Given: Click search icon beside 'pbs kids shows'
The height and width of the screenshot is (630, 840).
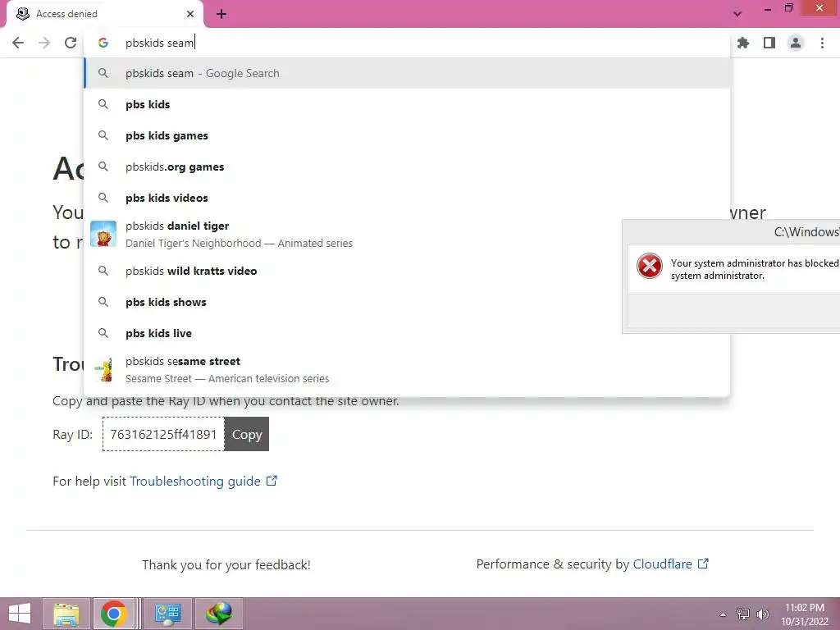Looking at the screenshot, I should tap(103, 302).
